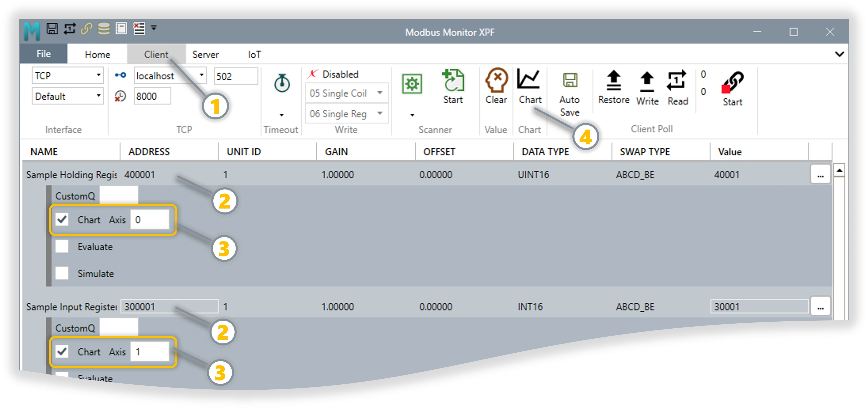Image resolution: width=868 pixels, height=409 pixels.
Task: Click the green gear Scanner settings icon
Action: (412, 84)
